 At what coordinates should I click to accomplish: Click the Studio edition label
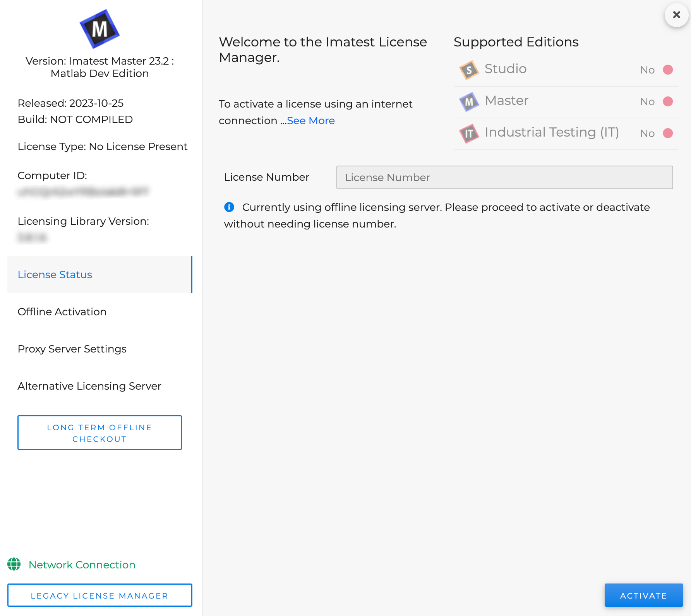[x=506, y=69]
